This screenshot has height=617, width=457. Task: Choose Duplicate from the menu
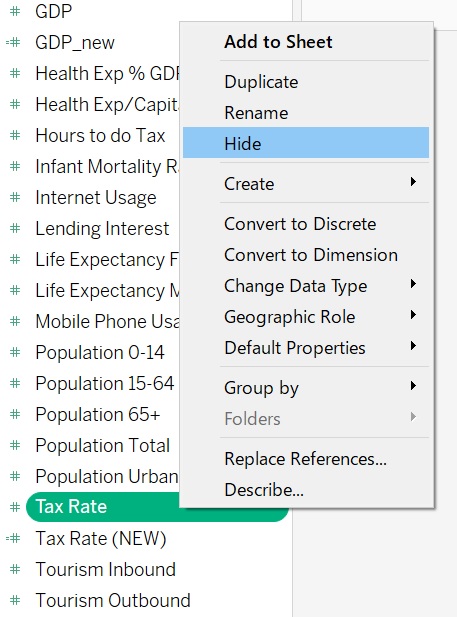[306, 82]
